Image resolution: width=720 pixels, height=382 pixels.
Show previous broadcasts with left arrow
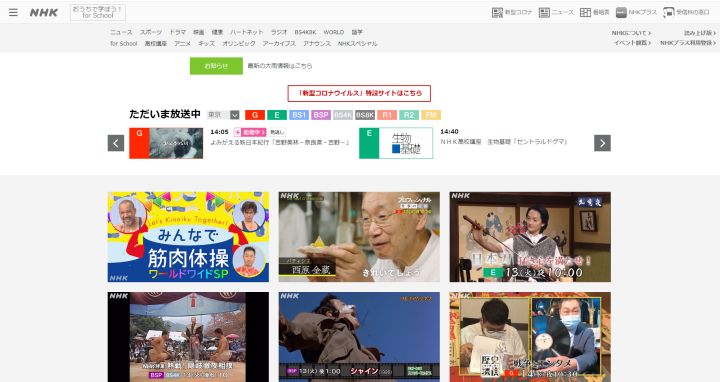click(x=116, y=143)
